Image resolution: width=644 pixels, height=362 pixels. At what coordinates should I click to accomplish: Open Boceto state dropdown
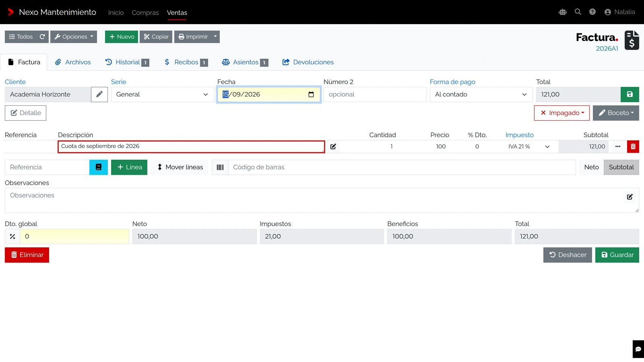pos(616,113)
